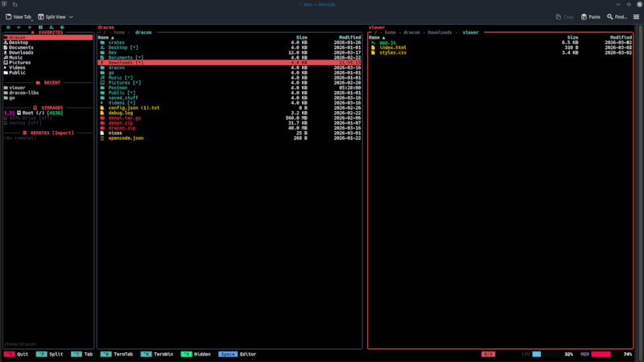
Task: Click the back arrow navigation icon
Action: pos(19,27)
